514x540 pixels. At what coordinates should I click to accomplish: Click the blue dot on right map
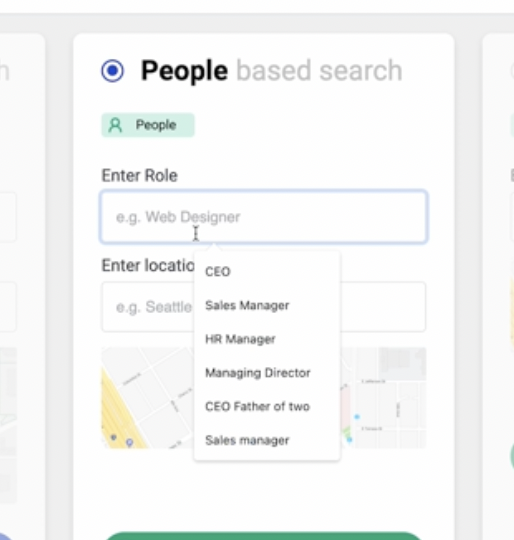[357, 417]
